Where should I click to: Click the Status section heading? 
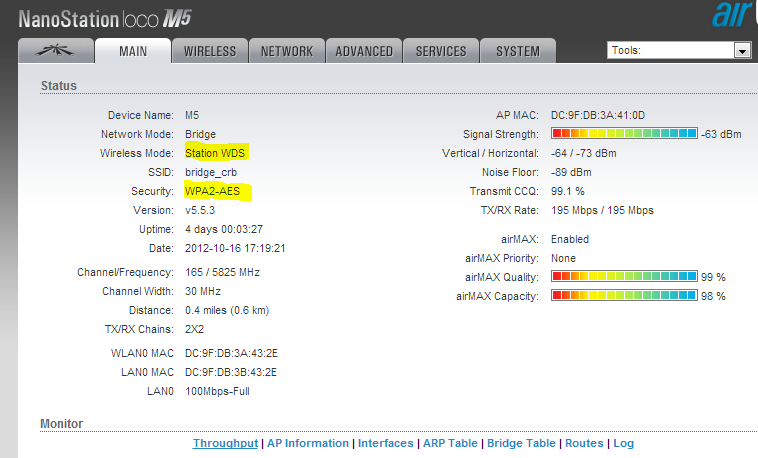coord(58,86)
